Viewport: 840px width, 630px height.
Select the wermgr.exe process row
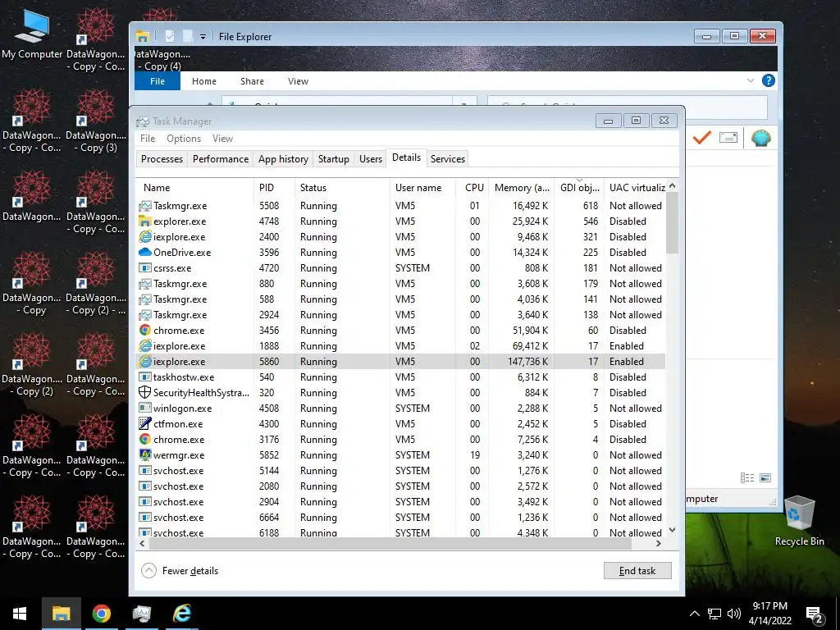coord(400,454)
